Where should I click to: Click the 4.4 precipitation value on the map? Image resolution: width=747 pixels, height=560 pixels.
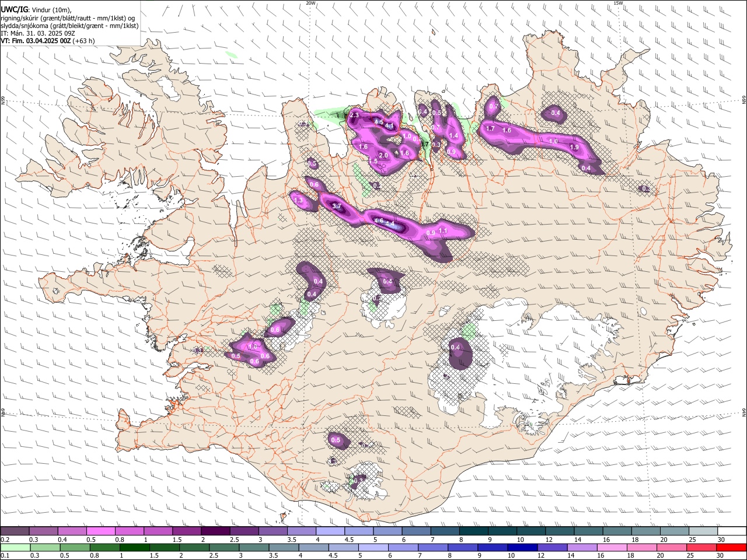click(390, 223)
